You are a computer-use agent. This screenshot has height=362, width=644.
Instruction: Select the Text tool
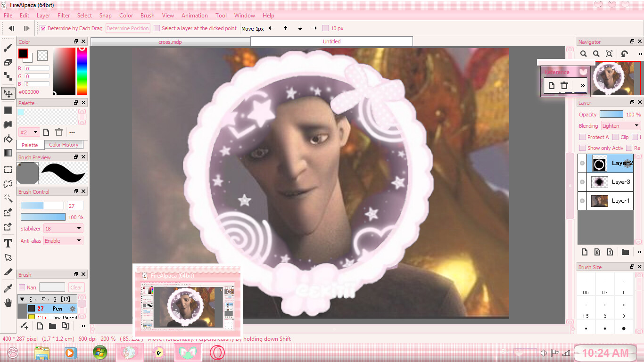[x=8, y=243]
